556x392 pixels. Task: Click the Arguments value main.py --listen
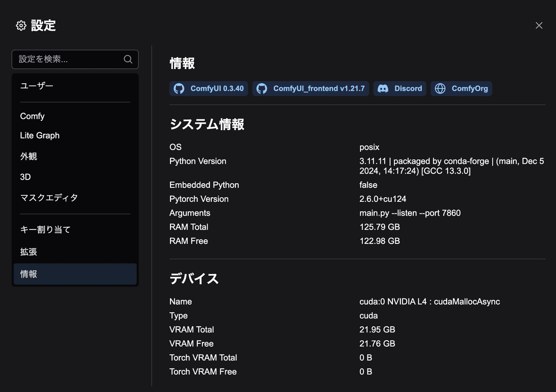[x=410, y=213]
